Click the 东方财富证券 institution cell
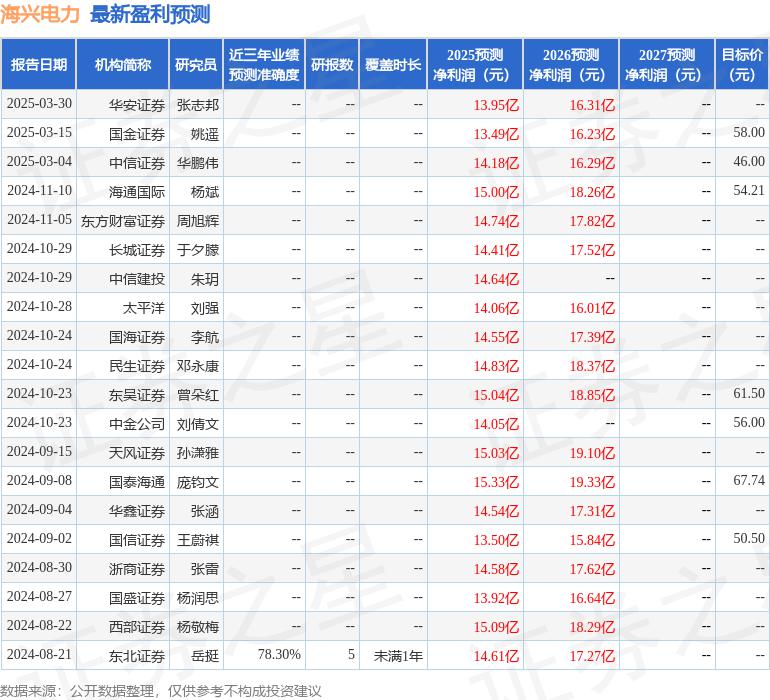 (123, 221)
